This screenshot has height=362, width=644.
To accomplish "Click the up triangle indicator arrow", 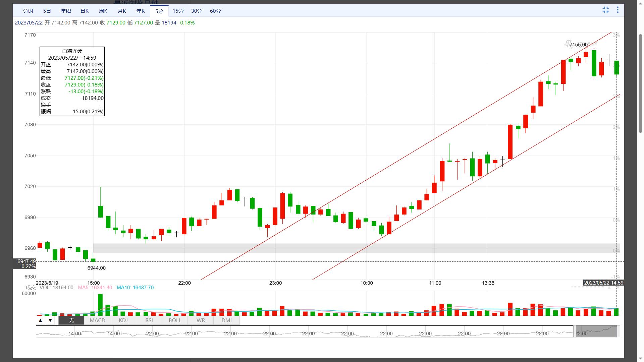I will tap(40, 320).
